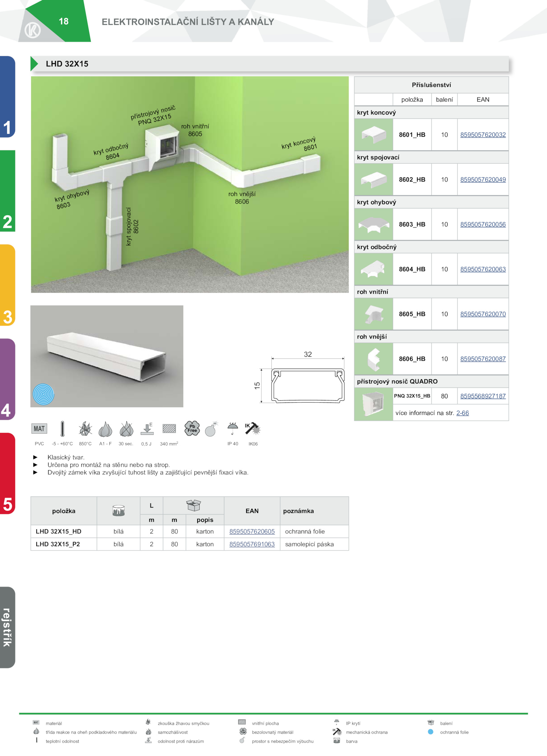Screen dimensions: 547x756
Task: Click the 30 sec. self-extinguishing icon
Action: (x=126, y=429)
